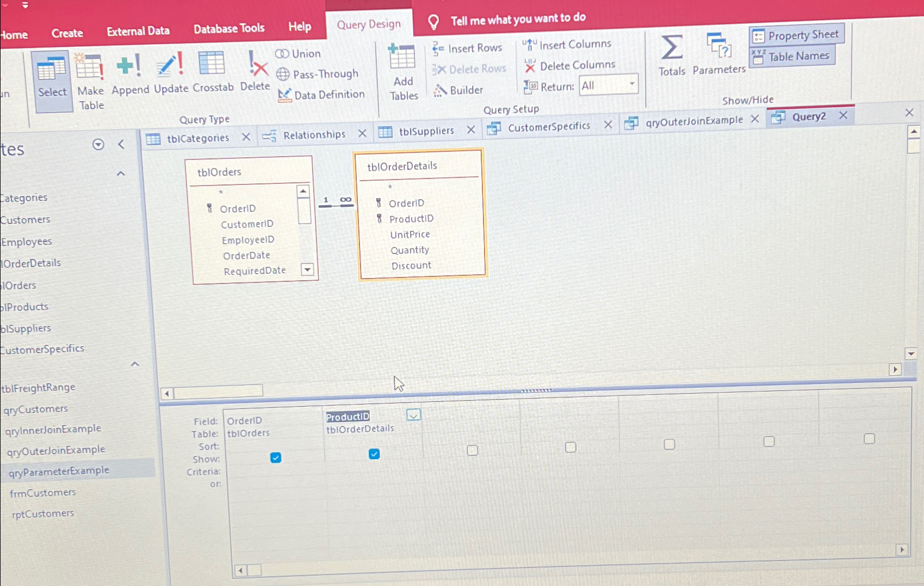Click the Delete Columns icon

[x=529, y=65]
